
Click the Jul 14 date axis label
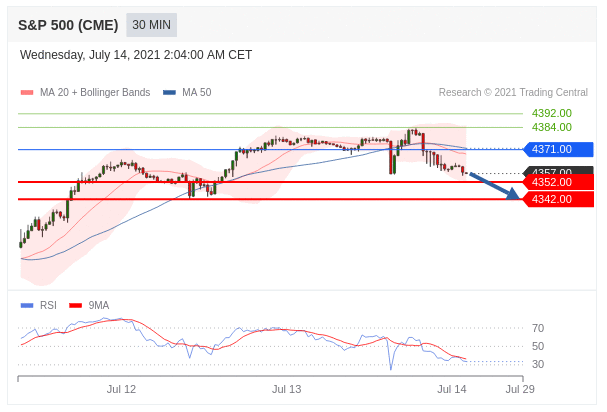(x=452, y=389)
